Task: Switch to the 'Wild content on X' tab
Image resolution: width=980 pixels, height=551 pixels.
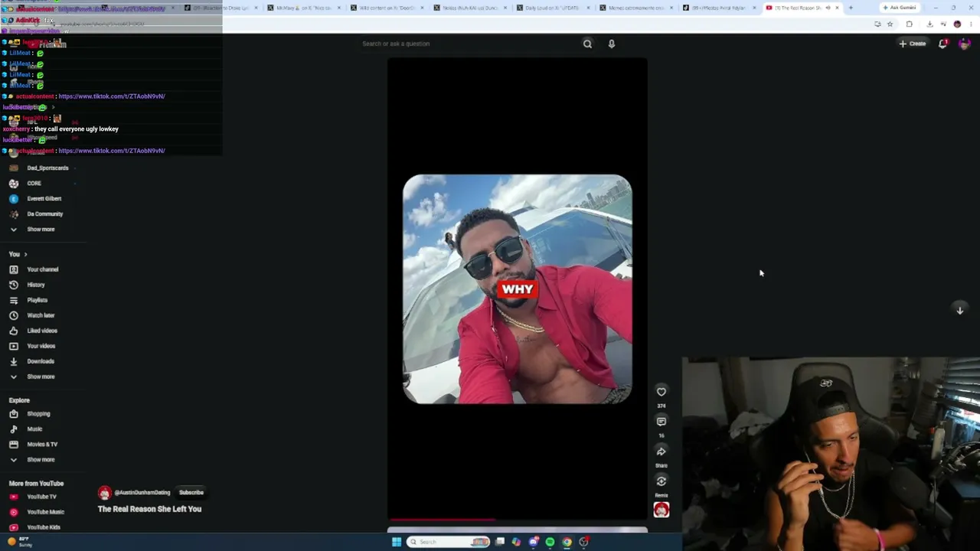Action: pyautogui.click(x=386, y=8)
